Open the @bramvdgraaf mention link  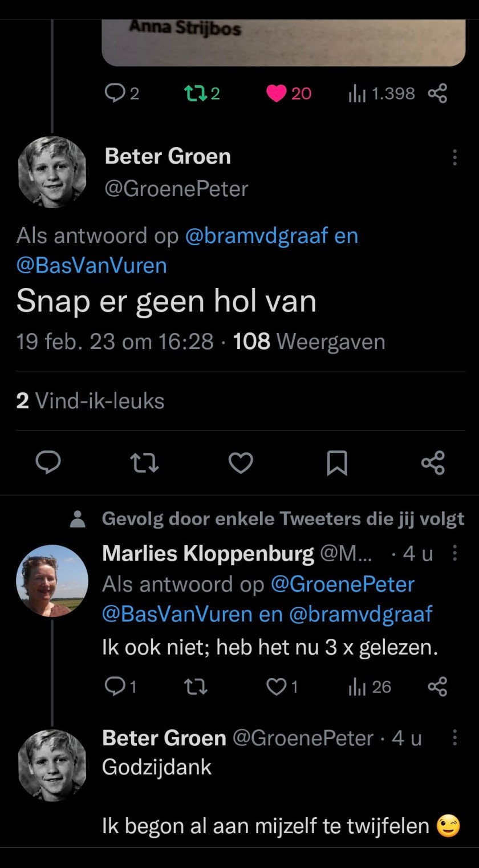257,236
